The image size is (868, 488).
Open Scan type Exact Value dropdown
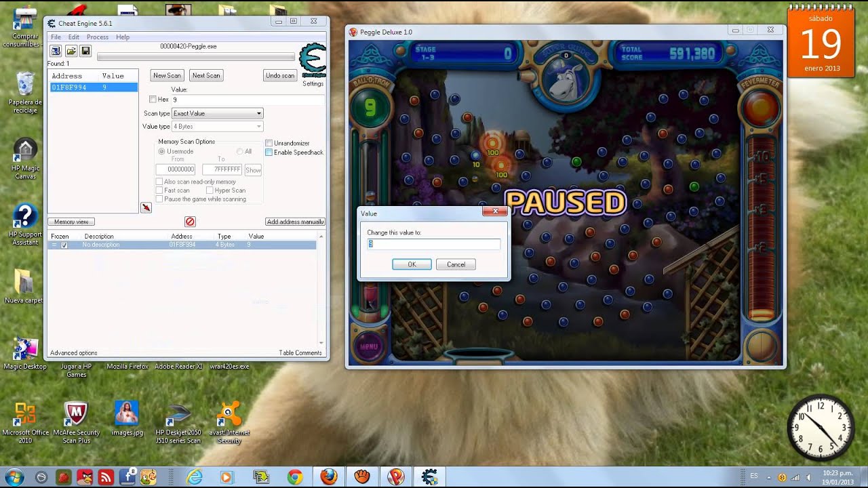click(x=217, y=113)
